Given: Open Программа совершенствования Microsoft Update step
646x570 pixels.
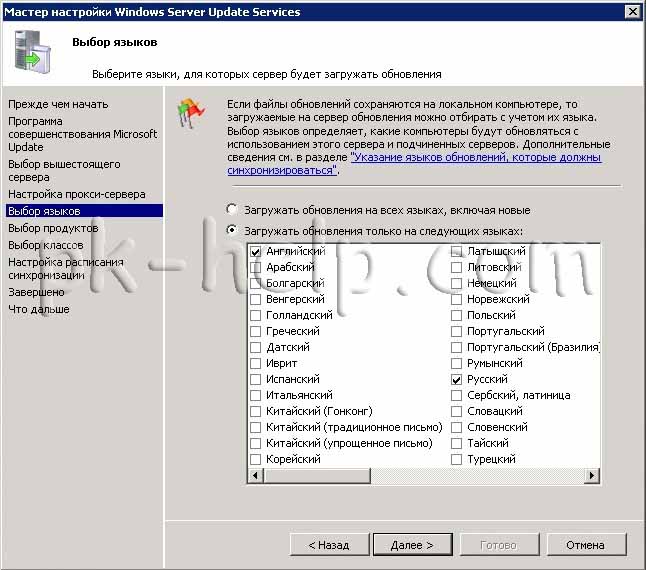Looking at the screenshot, I should (82, 134).
